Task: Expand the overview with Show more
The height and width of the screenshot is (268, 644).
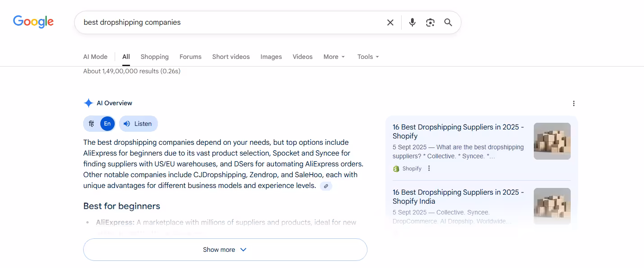Action: click(225, 250)
